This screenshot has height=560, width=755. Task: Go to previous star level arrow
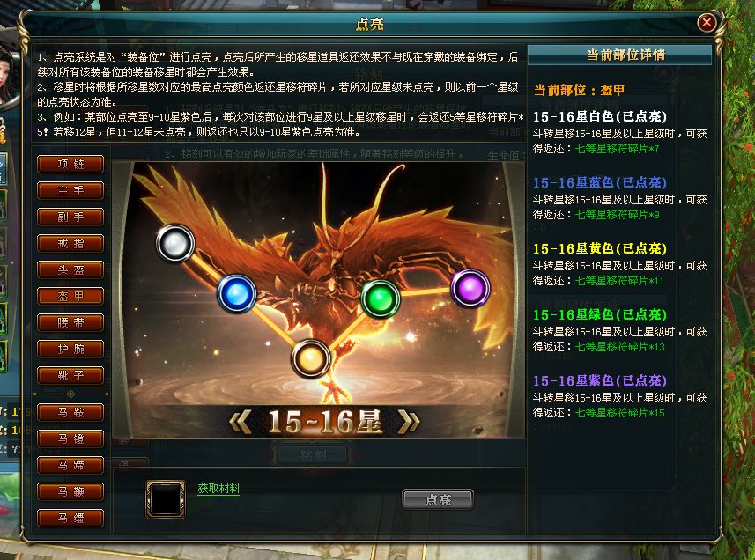coord(241,422)
